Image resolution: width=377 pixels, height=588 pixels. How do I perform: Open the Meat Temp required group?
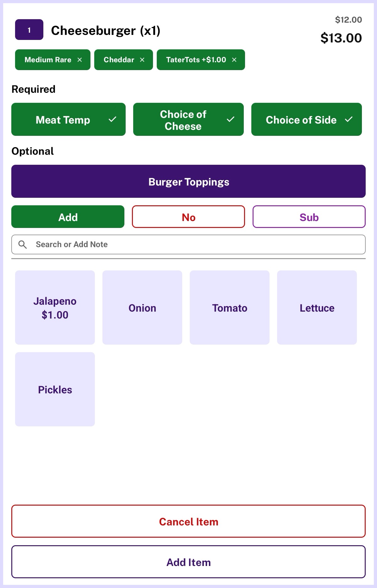tap(68, 119)
